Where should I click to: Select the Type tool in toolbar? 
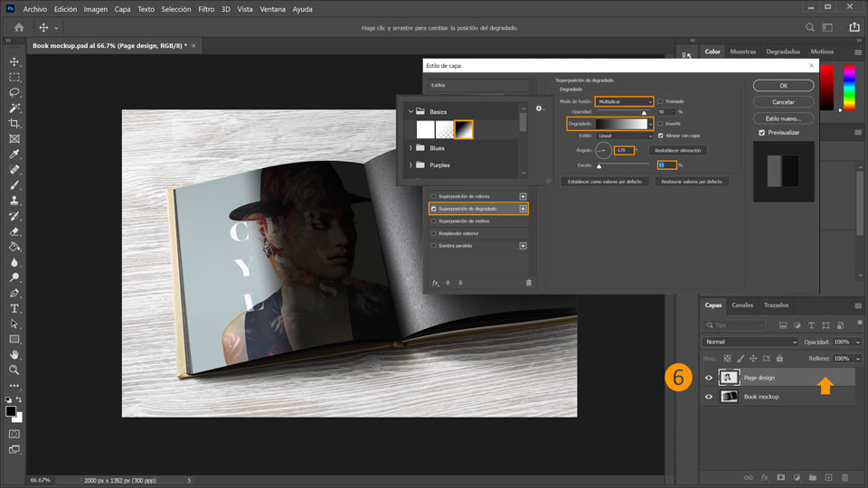[x=14, y=308]
